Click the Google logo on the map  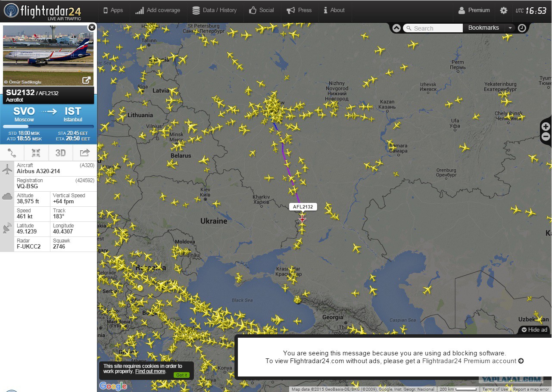pyautogui.click(x=113, y=386)
